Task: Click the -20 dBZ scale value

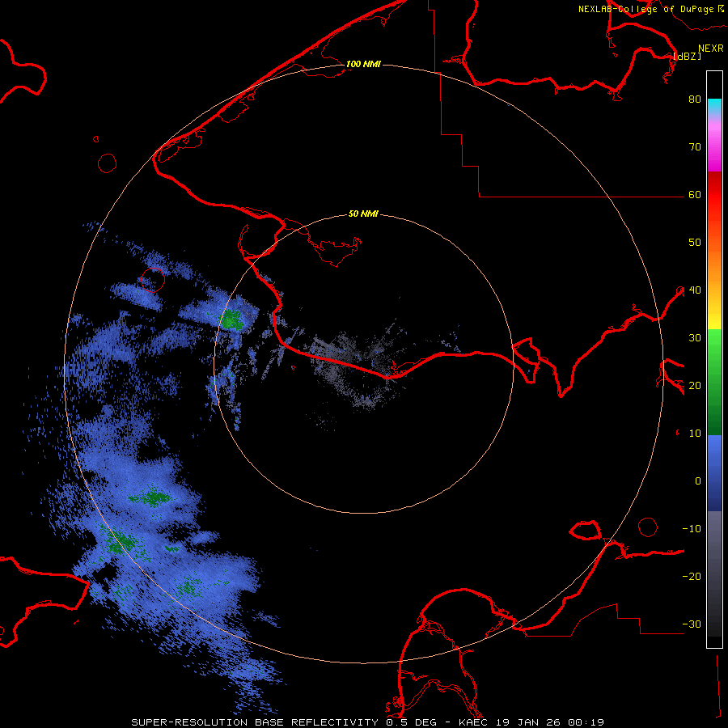Action: point(692,577)
